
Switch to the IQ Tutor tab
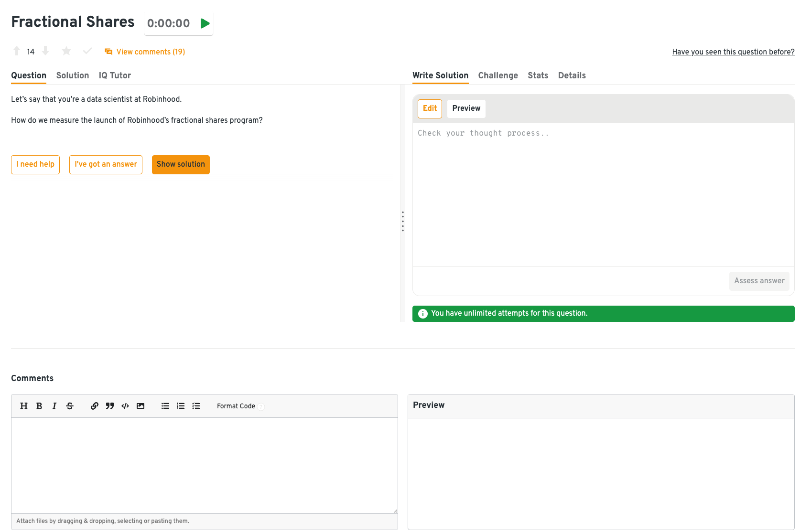tap(115, 75)
